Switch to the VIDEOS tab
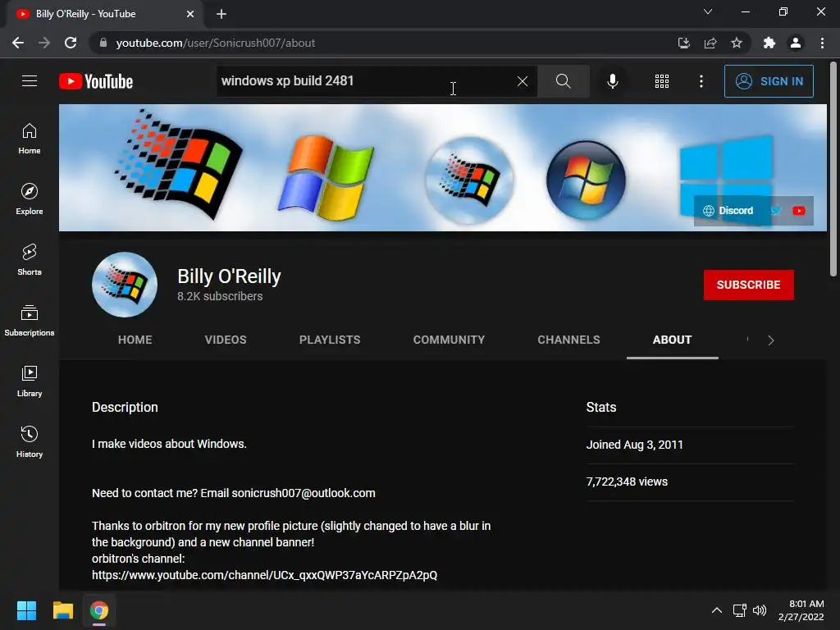 (226, 340)
